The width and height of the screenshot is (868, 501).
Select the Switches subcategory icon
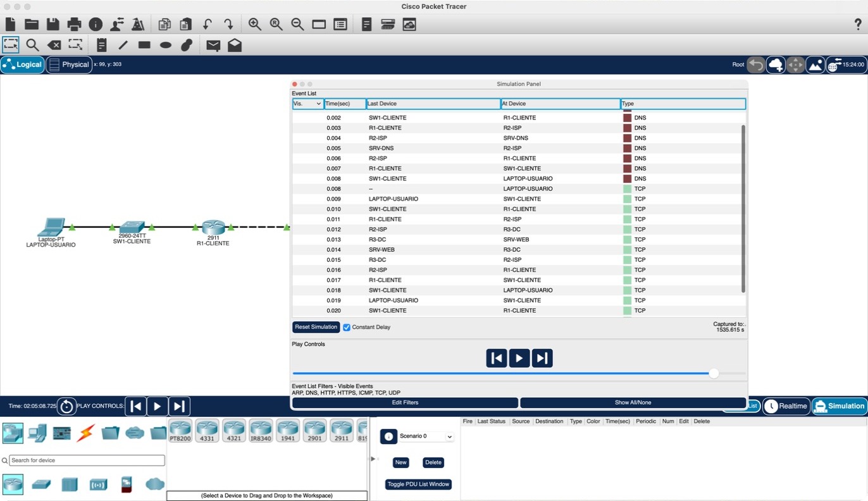[42, 485]
